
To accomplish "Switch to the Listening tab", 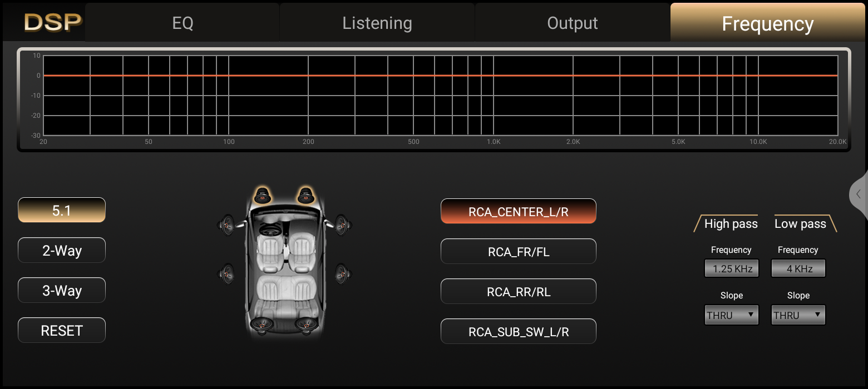I will (x=377, y=23).
